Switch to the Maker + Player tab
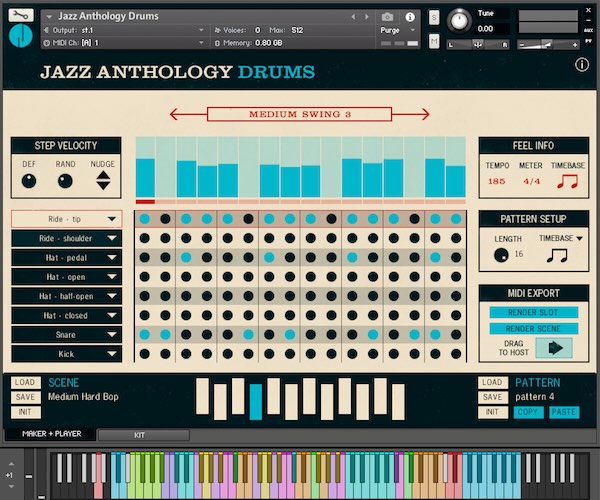The image size is (600, 500). click(x=52, y=434)
